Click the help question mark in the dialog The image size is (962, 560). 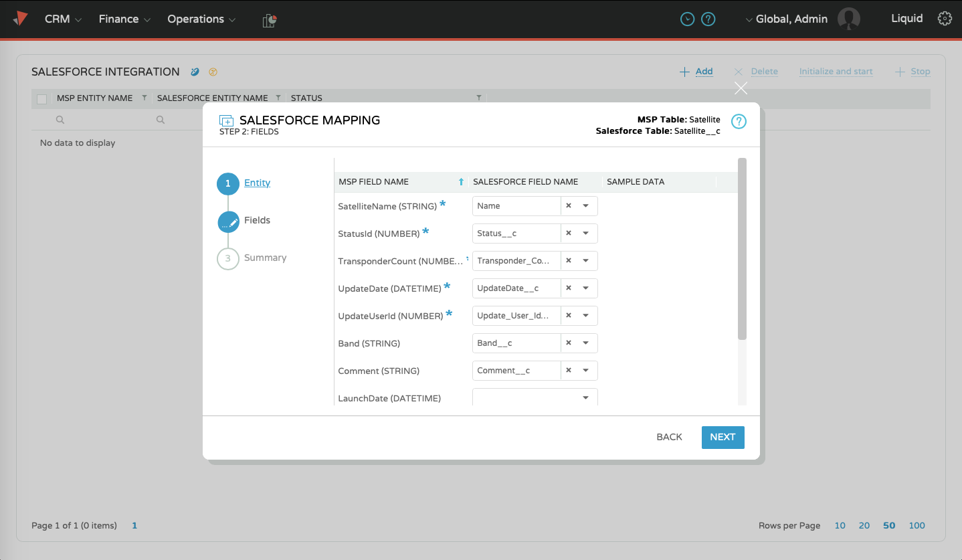[738, 121]
